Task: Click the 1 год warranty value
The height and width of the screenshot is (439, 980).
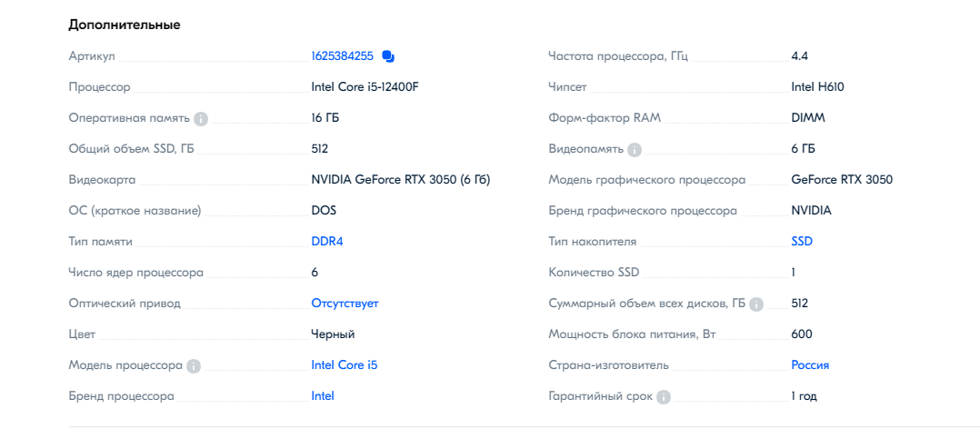Action: [x=804, y=396]
